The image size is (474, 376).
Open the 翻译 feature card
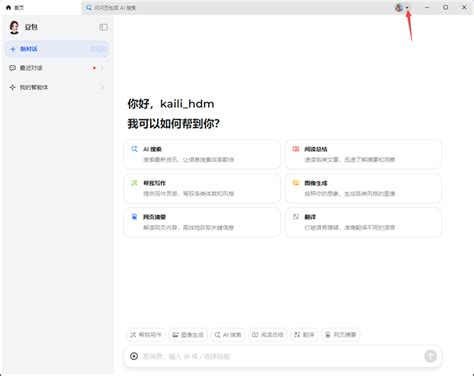coord(363,222)
